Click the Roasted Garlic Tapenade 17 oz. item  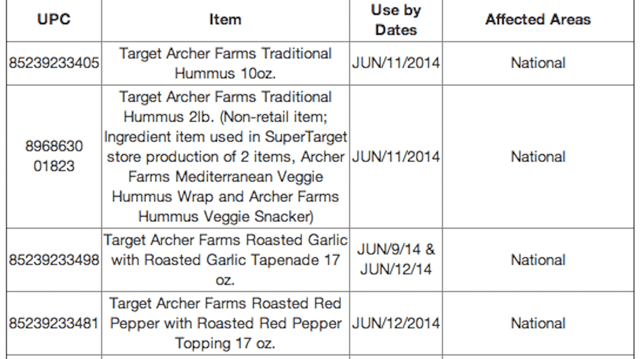225,260
